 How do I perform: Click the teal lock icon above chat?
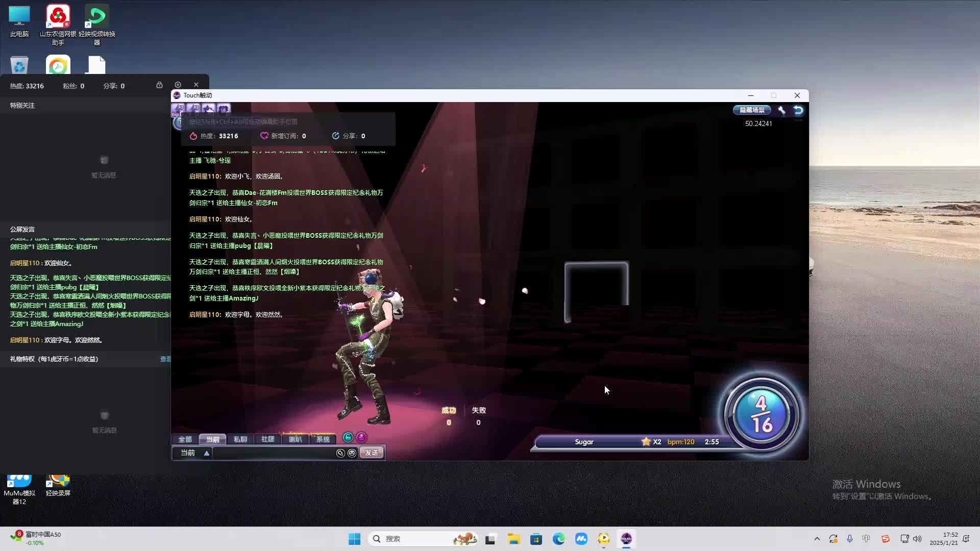[348, 437]
